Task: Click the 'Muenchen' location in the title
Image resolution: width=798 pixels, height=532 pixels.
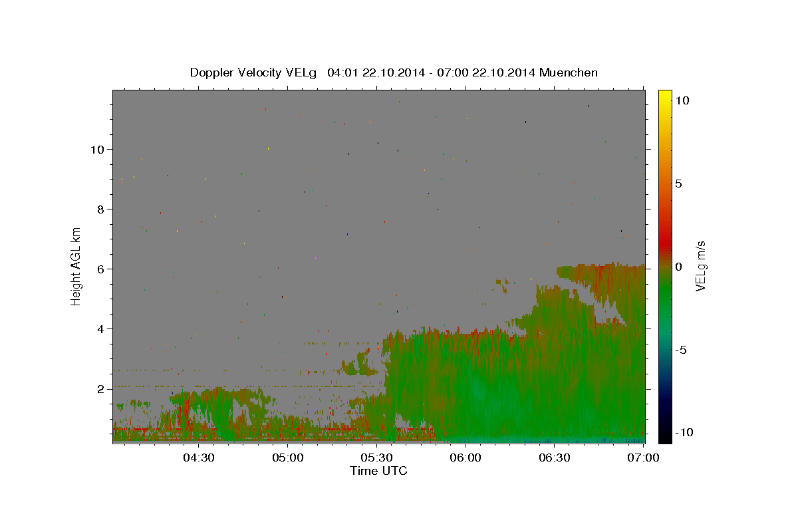Action: click(569, 72)
